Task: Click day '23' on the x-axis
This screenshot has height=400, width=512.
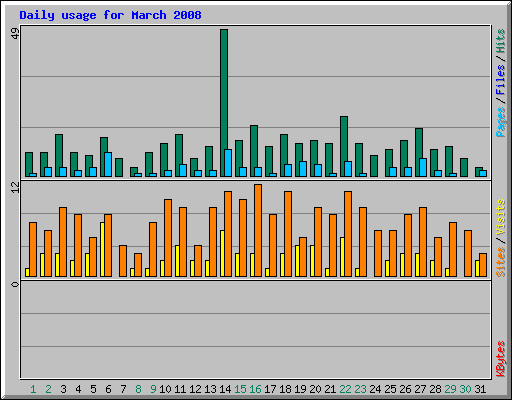Action: (x=360, y=389)
